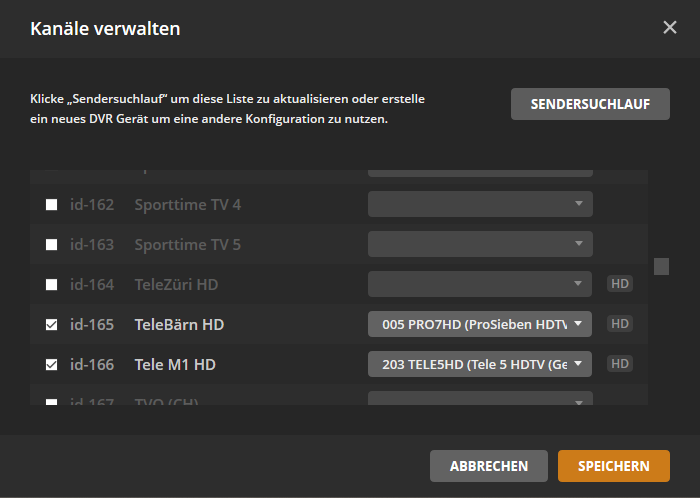Click the HD badge for Tele M1 HD
This screenshot has height=498, width=700.
pyautogui.click(x=620, y=364)
